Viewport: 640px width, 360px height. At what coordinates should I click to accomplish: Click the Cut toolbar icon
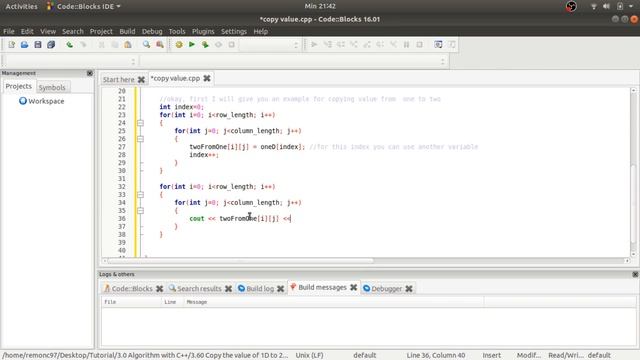pyautogui.click(x=101, y=44)
